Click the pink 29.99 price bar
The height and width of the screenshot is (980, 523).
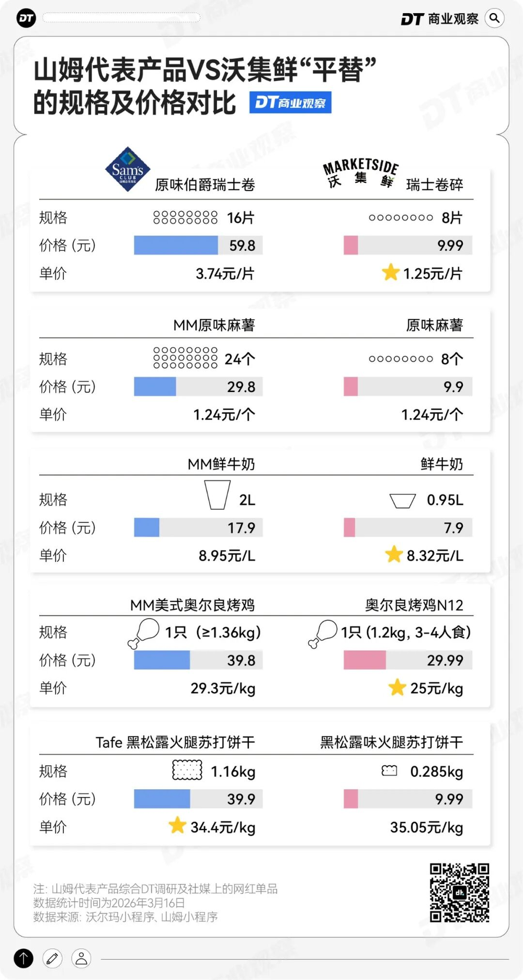point(365,660)
